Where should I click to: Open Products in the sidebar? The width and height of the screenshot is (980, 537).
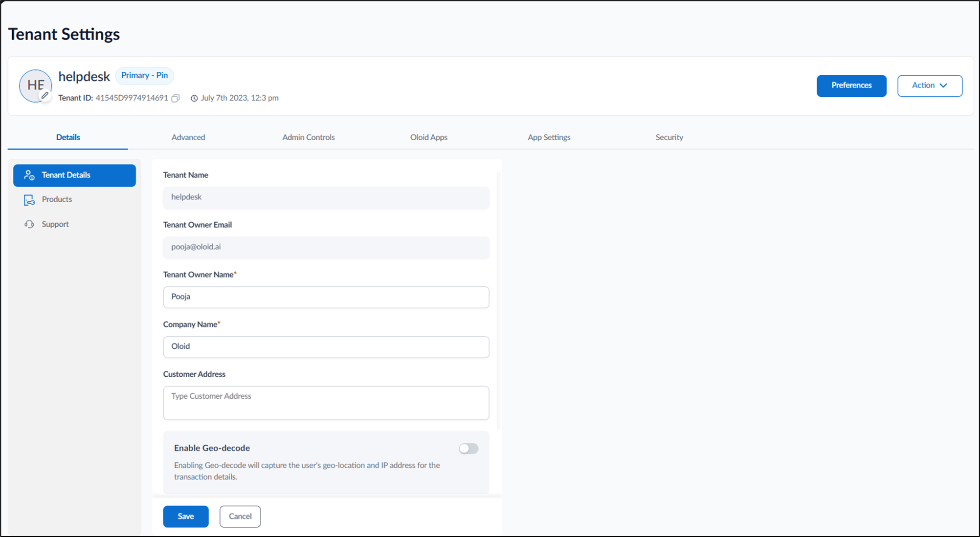coord(74,200)
